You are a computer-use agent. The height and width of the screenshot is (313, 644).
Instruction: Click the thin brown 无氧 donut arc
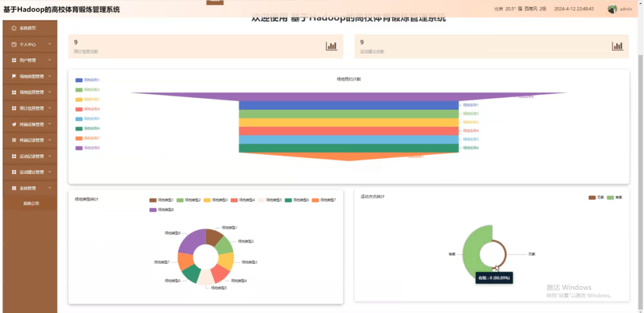tap(505, 254)
